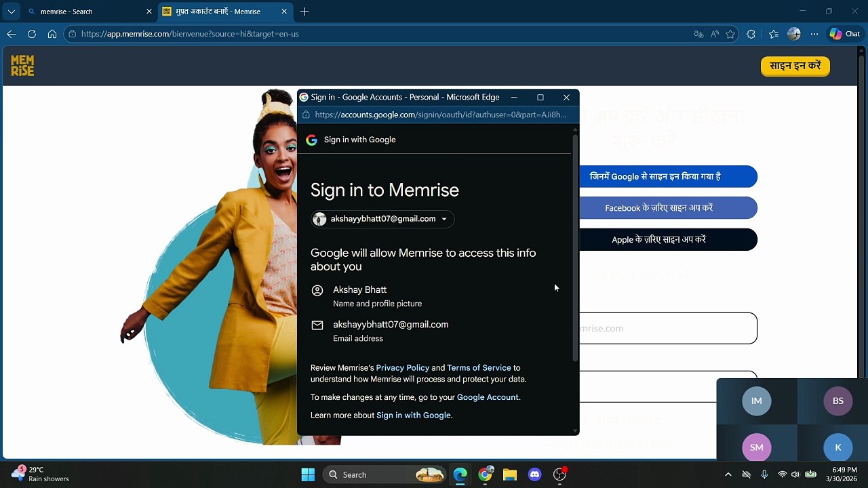
Task: Close the Memrise signup tab
Action: tap(284, 12)
